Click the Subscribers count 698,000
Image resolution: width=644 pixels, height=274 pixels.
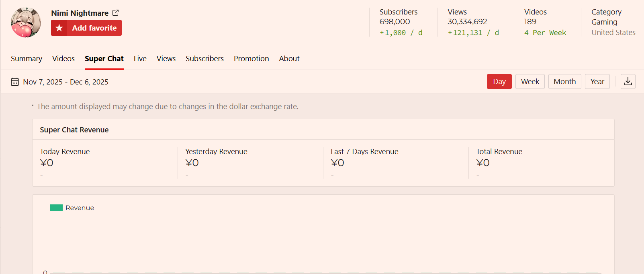click(395, 22)
